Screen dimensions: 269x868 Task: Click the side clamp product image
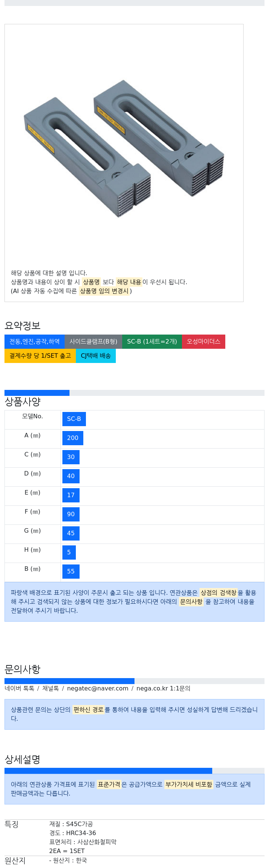(124, 148)
